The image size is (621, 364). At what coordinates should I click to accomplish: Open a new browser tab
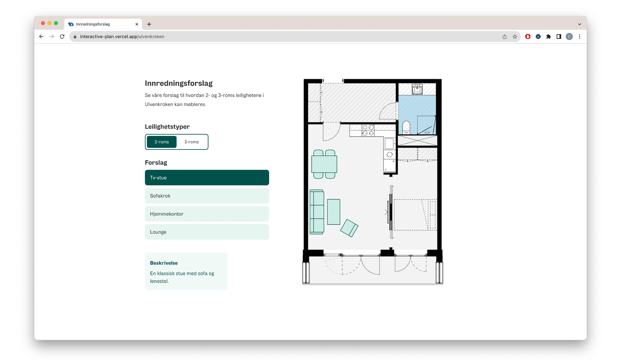click(149, 24)
